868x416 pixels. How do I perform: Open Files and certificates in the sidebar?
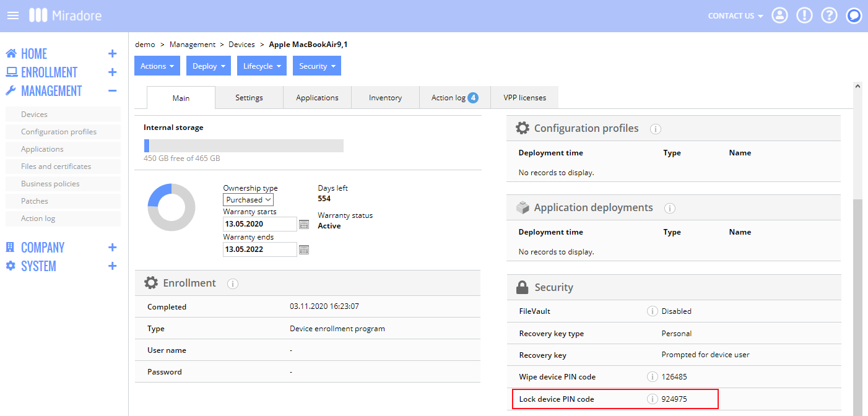click(x=63, y=167)
